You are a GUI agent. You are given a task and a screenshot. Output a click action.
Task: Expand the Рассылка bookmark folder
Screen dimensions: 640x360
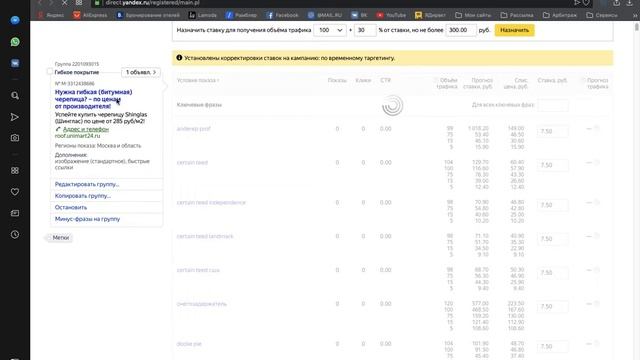[517, 15]
